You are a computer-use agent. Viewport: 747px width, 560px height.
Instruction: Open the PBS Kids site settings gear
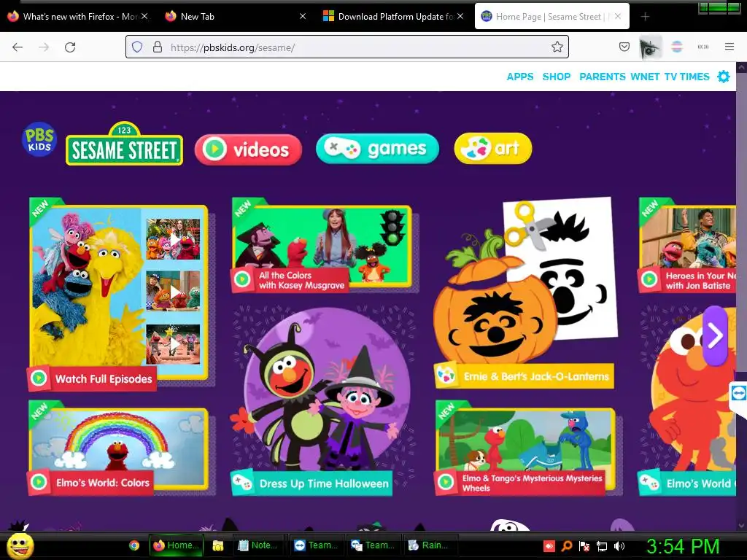(x=723, y=77)
